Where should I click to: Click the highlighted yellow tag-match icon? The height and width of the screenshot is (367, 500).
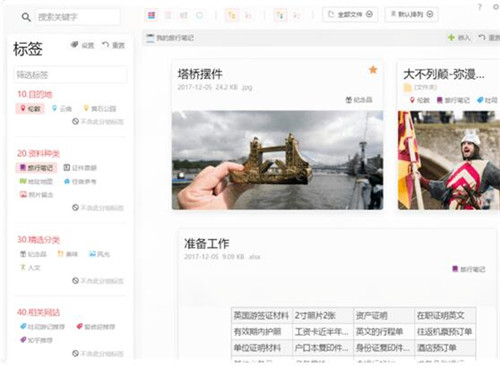(232, 15)
